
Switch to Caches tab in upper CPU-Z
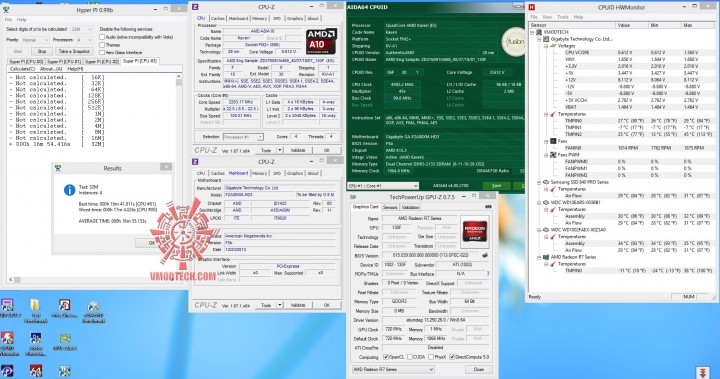pos(218,18)
